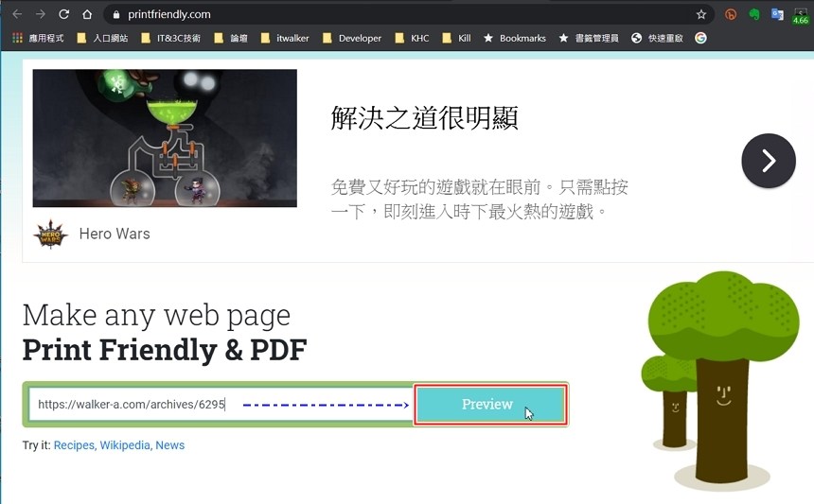This screenshot has width=814, height=504.
Task: Click the ad headline 解決之道很明顯
Action: 424,117
